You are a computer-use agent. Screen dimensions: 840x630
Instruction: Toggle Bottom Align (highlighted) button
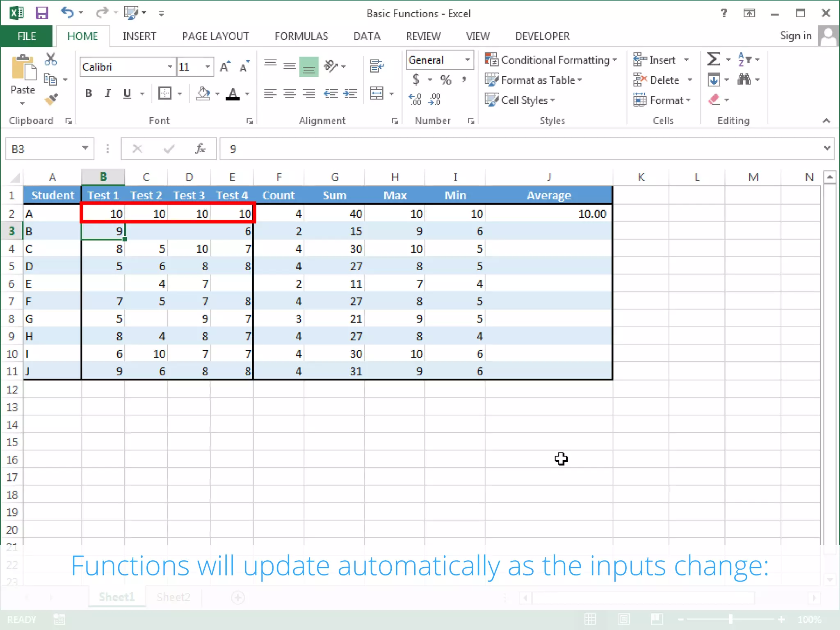[309, 66]
